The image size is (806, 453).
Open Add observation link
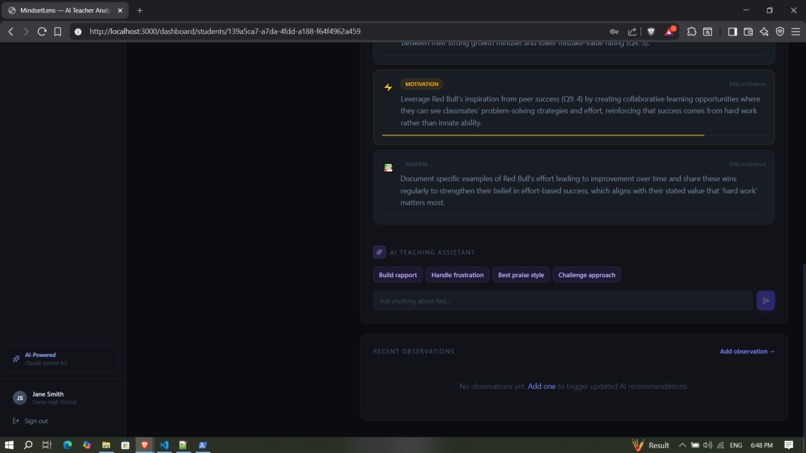click(747, 351)
